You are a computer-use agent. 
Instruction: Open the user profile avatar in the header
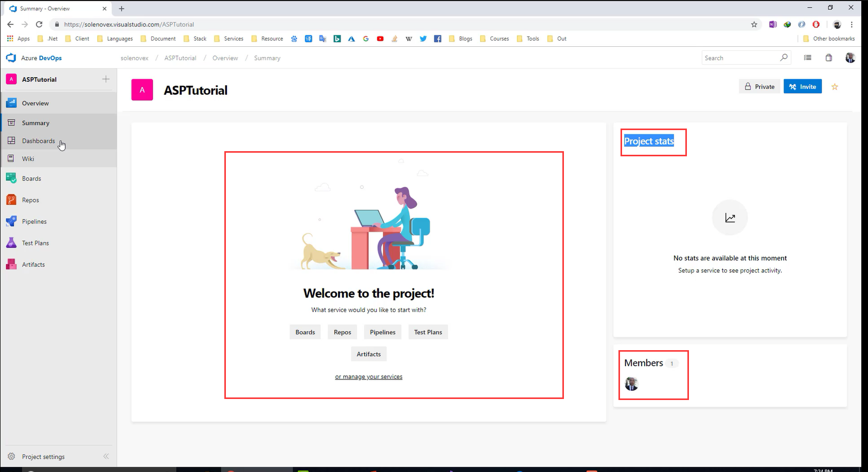[851, 58]
